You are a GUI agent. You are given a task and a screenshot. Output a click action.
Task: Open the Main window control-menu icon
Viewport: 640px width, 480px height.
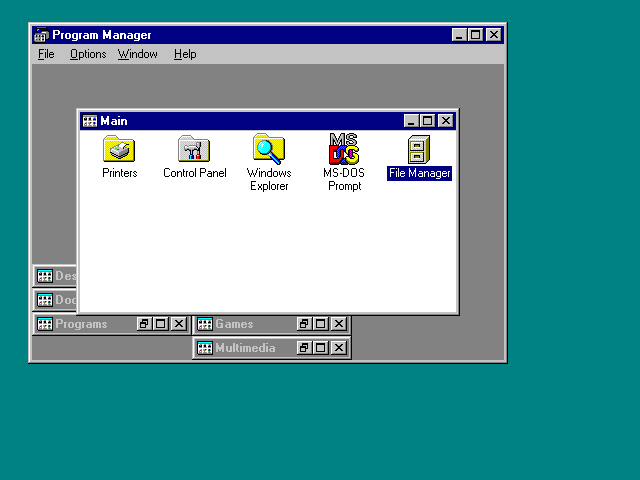point(90,121)
